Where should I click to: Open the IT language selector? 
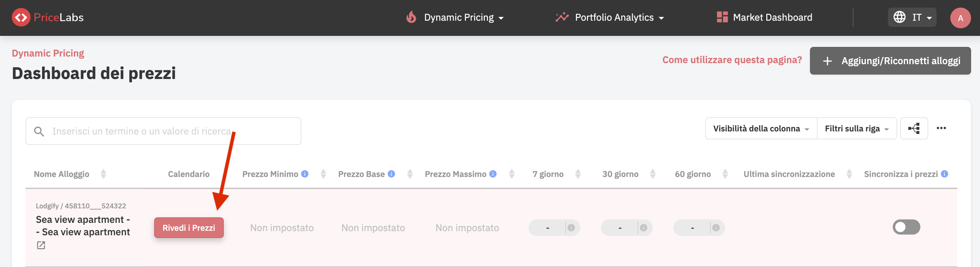point(912,18)
